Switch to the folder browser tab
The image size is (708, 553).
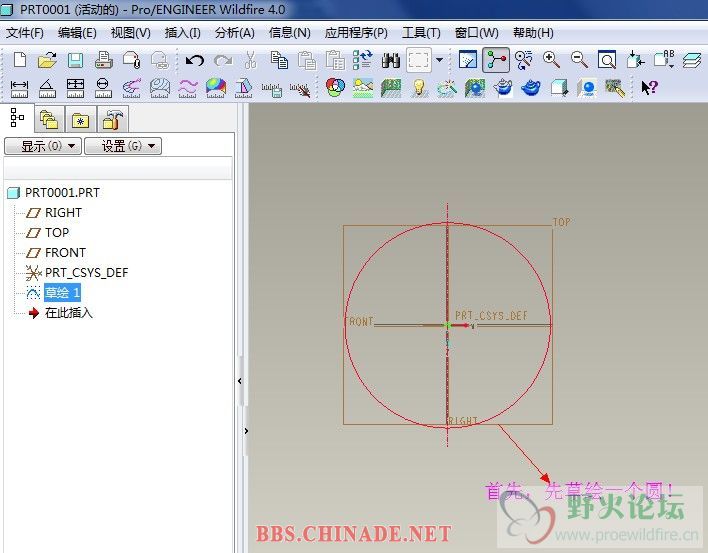48,119
